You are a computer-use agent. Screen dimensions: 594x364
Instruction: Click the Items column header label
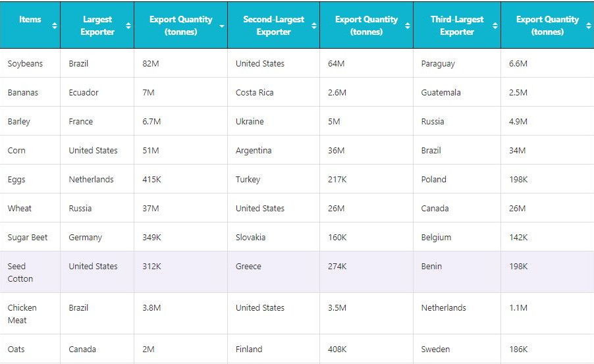pyautogui.click(x=30, y=19)
